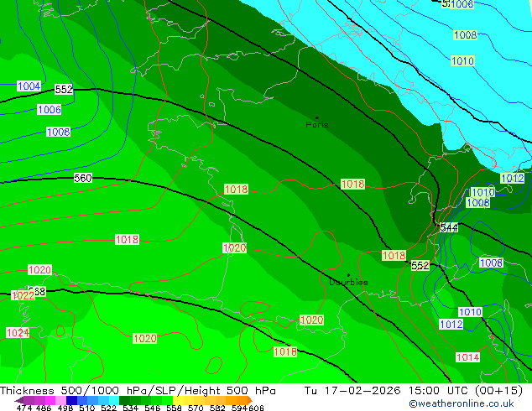The width and height of the screenshot is (532, 411).
Task: Click the 560 height contour label
Action: tap(83, 178)
